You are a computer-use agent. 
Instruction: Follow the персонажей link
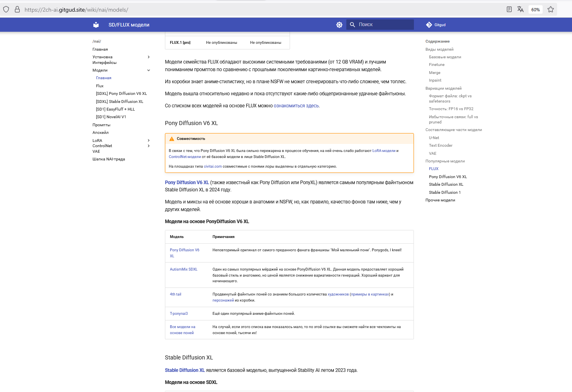(223, 300)
